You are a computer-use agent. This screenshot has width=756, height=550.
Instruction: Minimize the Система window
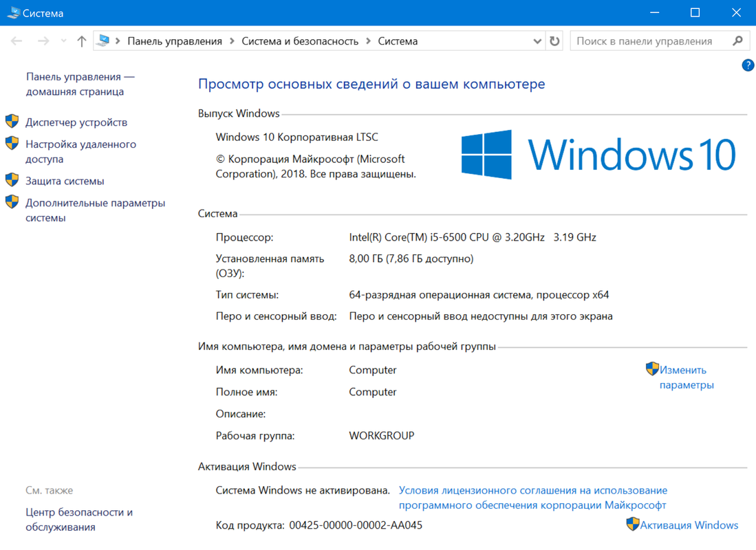pyautogui.click(x=654, y=12)
